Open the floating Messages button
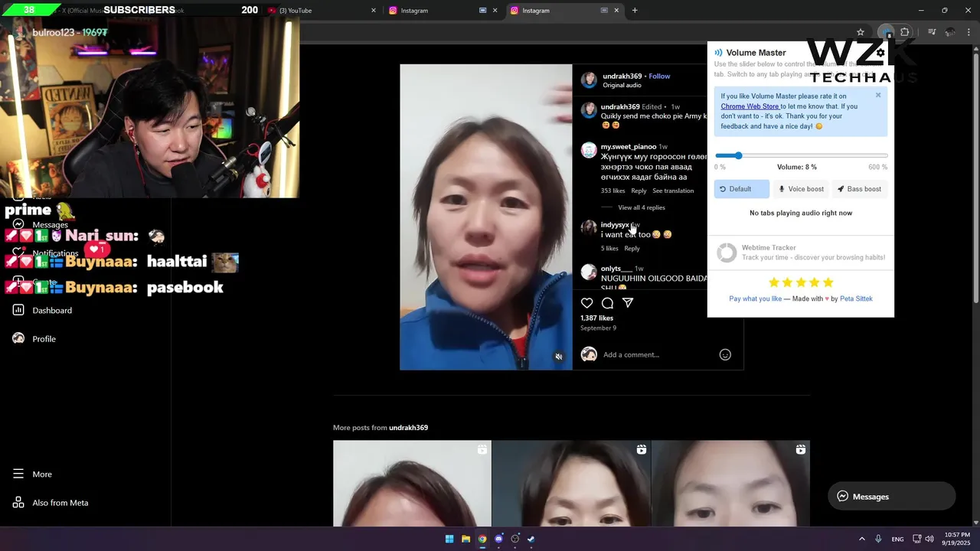This screenshot has height=551, width=980. click(x=892, y=496)
